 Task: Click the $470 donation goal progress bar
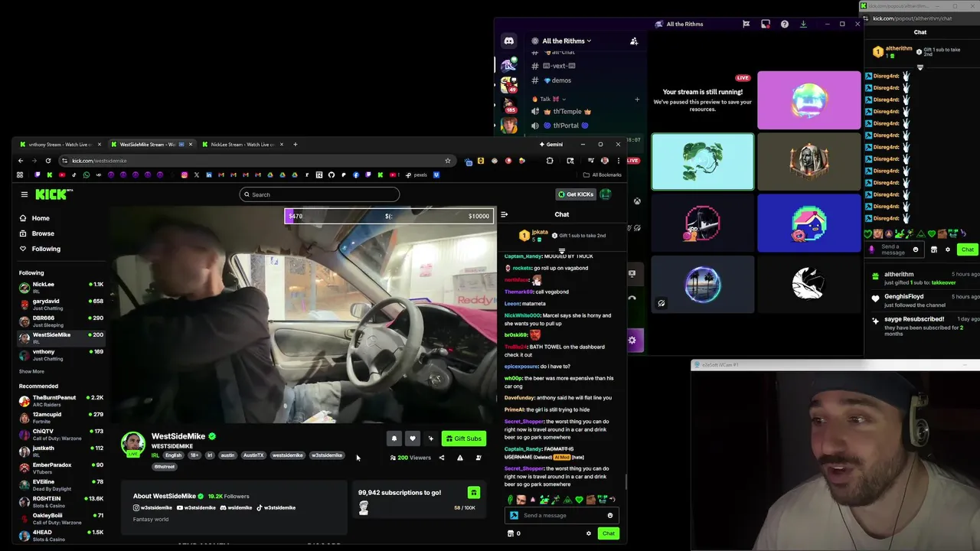(x=390, y=216)
